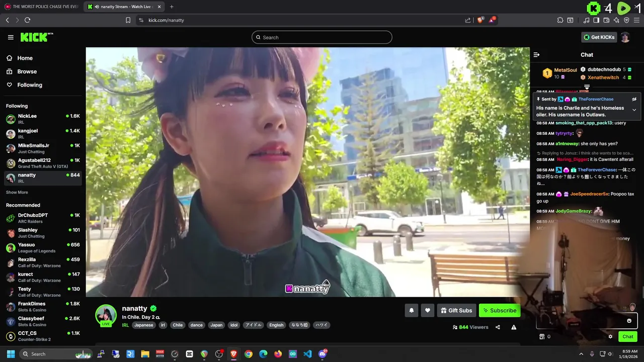644x362 pixels.
Task: Open the Brave main menu
Action: 636,20
